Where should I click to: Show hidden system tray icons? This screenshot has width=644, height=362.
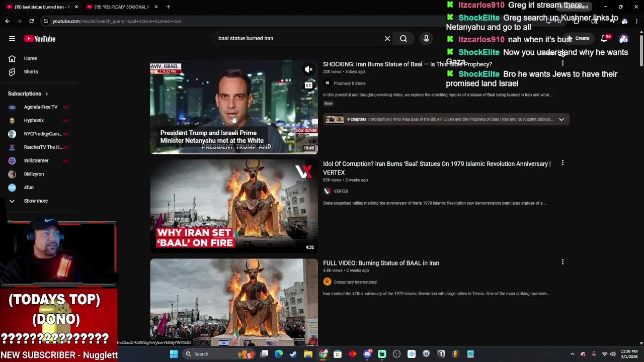(572, 354)
